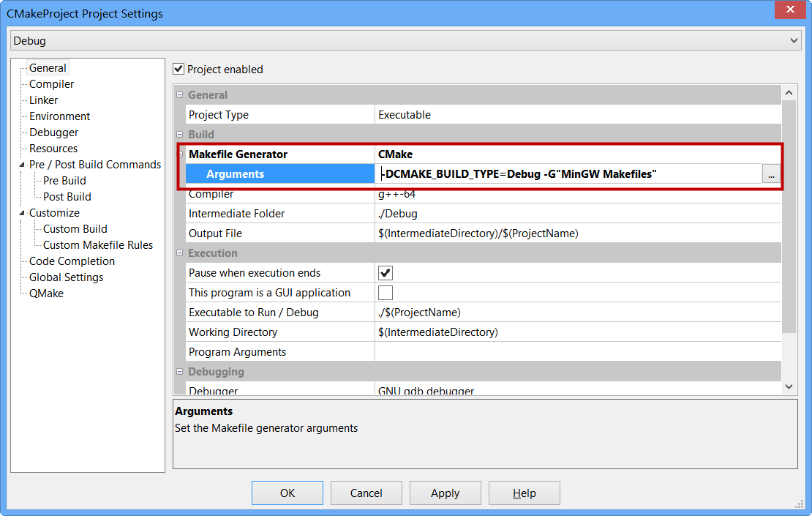Check This program is a GUI application
The image size is (812, 516).
[386, 293]
